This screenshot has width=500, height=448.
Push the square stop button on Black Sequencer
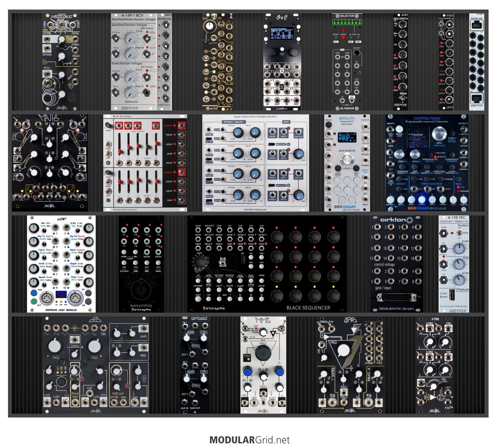pyautogui.click(x=251, y=299)
